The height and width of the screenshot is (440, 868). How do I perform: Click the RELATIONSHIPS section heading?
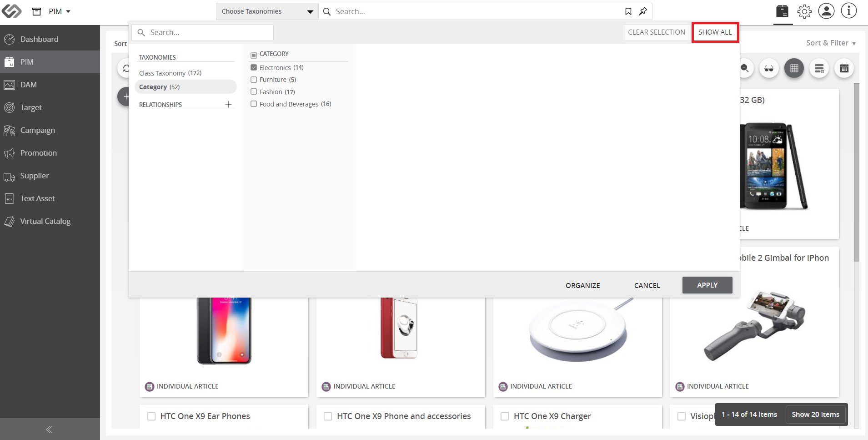pos(161,105)
